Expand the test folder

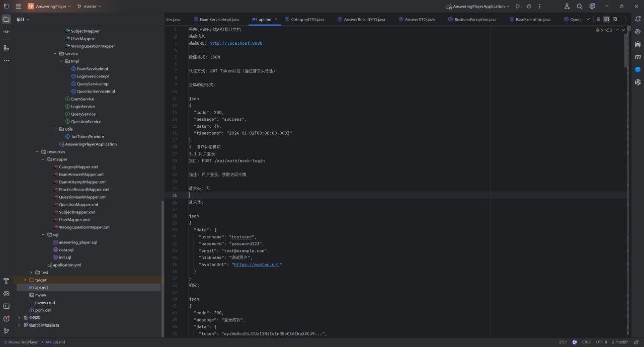(31, 272)
